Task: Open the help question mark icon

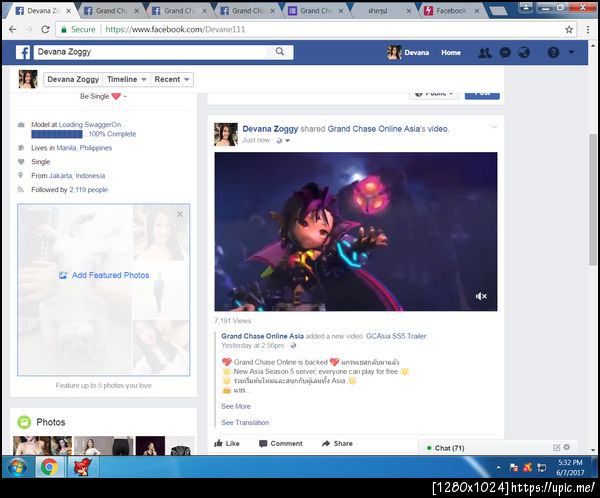Action: pyautogui.click(x=553, y=52)
